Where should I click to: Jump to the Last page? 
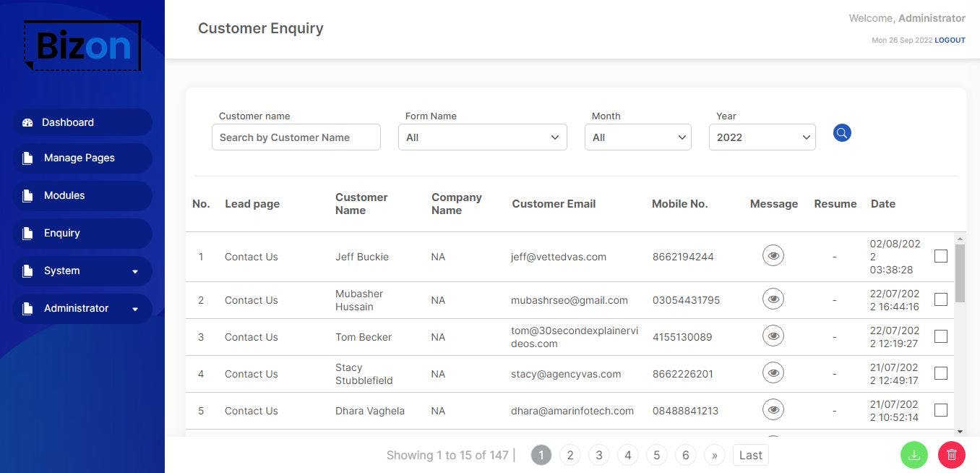(750, 455)
